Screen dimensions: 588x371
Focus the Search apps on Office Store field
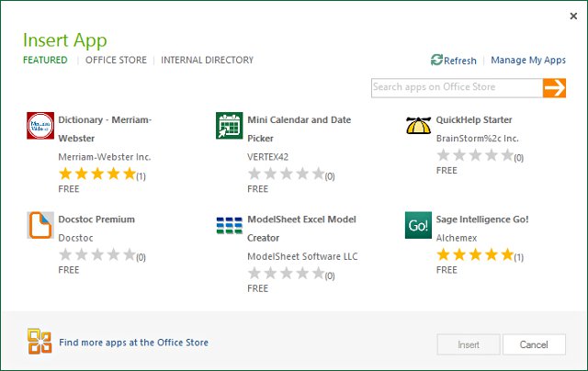click(x=458, y=88)
